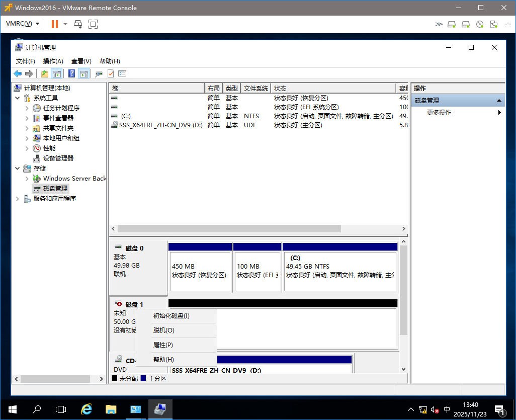This screenshot has height=420, width=516.
Task: Click the VMRC network adapter device icon
Action: (494, 24)
